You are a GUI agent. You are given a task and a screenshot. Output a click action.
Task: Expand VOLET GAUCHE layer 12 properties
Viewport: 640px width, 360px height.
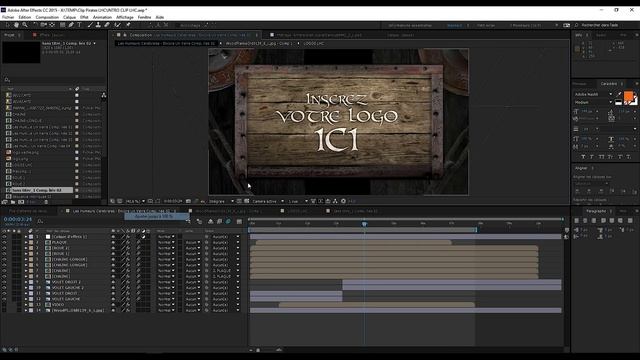(x=26, y=299)
